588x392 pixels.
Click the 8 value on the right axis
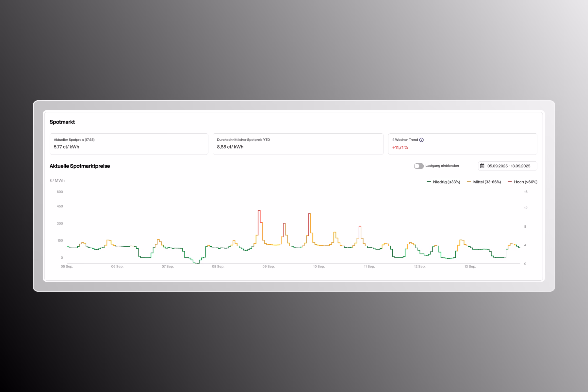[x=525, y=226]
